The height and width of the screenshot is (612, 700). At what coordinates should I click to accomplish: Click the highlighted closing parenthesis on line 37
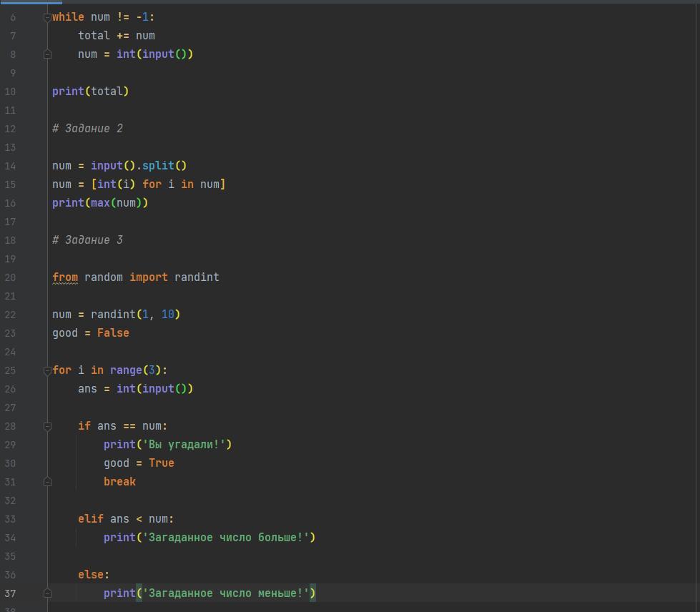pos(312,593)
